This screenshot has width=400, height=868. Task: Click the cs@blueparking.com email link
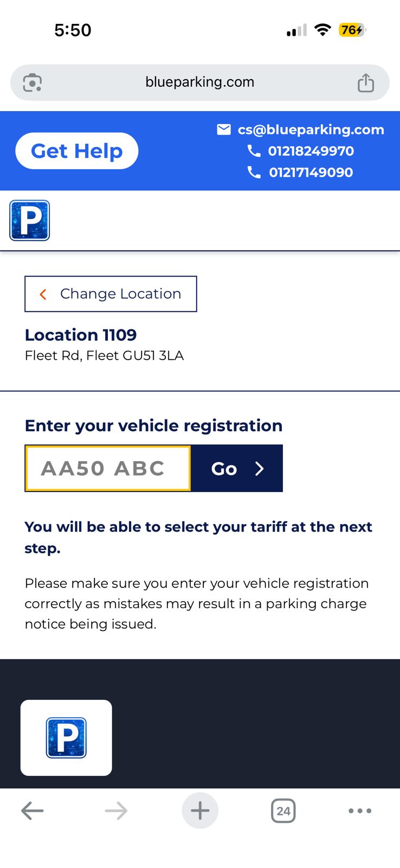click(311, 130)
